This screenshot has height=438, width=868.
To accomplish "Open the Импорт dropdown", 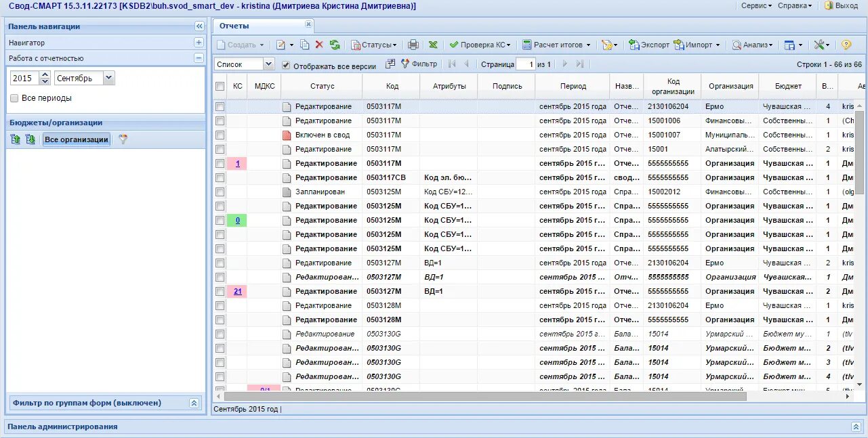I will (697, 45).
